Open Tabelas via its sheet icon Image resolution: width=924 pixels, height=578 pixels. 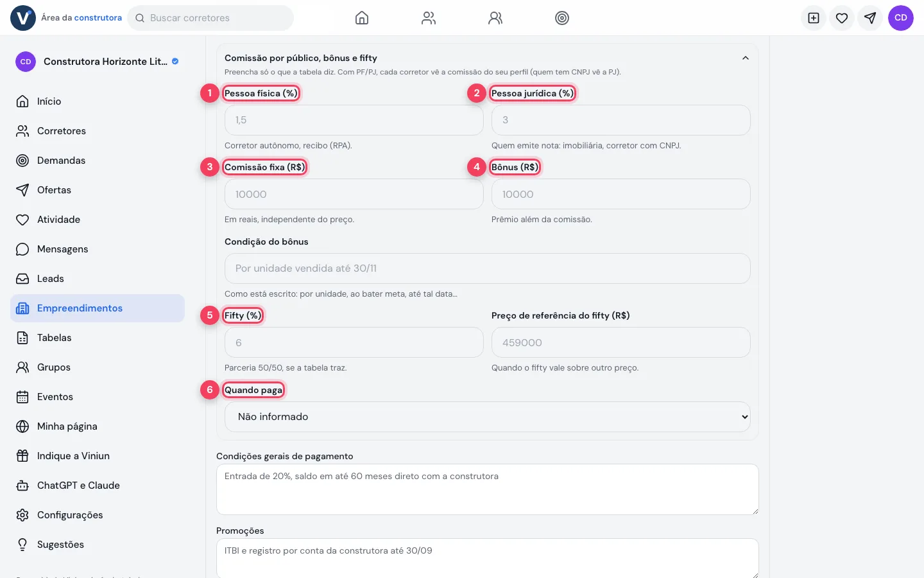(22, 338)
